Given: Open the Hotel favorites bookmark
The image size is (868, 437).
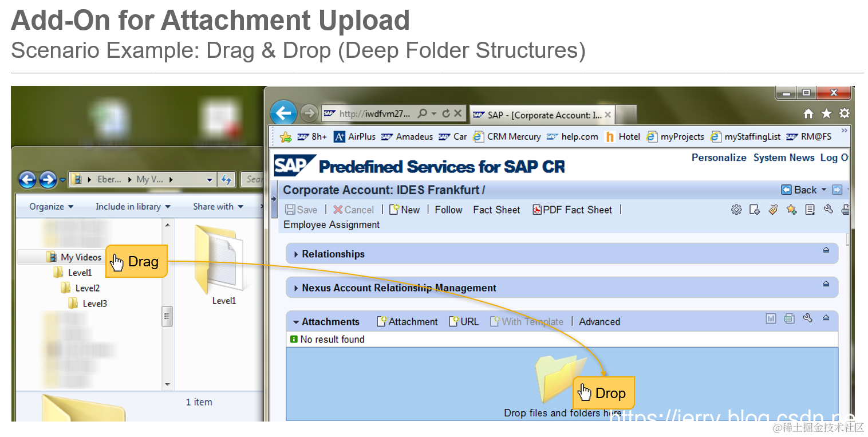Looking at the screenshot, I should 623,137.
